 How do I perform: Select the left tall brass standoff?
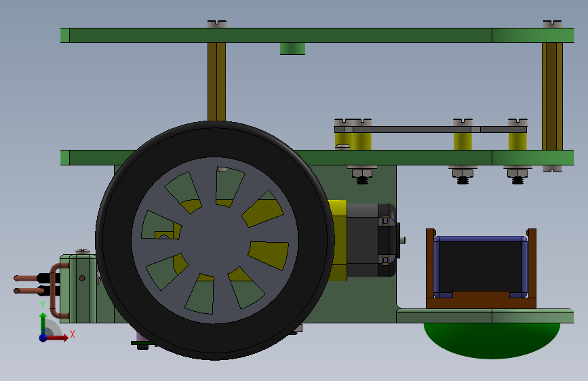[x=217, y=82]
